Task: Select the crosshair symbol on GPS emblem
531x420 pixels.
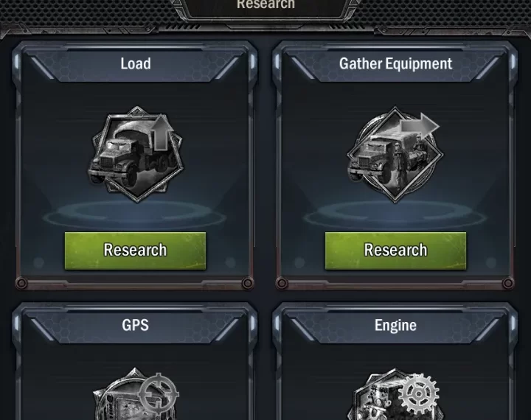Action: click(x=159, y=393)
